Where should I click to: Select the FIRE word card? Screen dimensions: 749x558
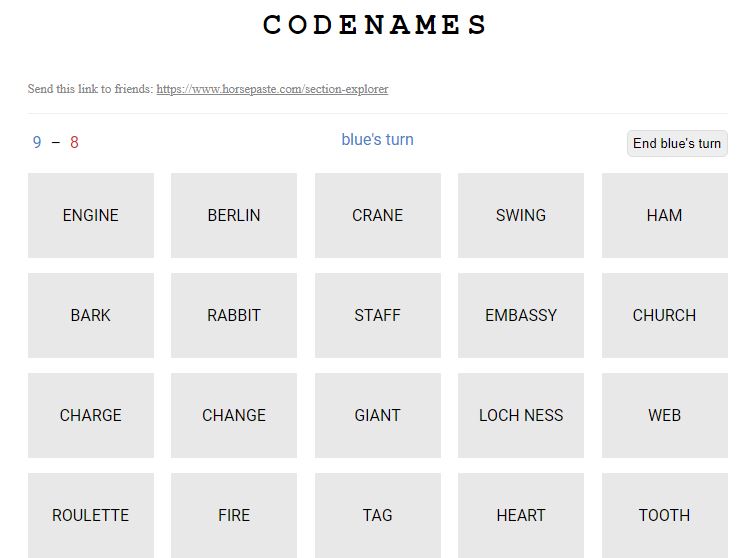pyautogui.click(x=234, y=515)
